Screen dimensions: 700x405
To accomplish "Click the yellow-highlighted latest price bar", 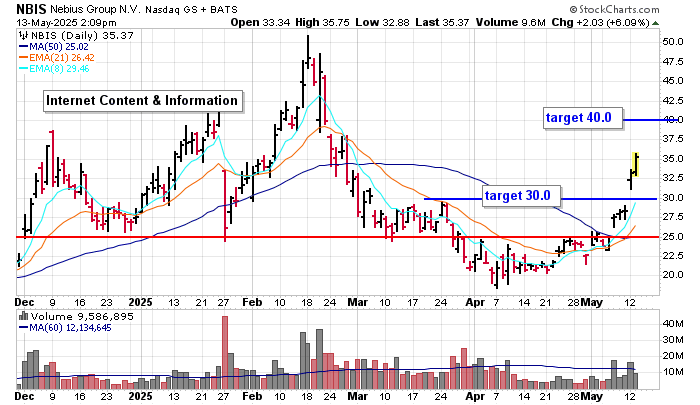I will [636, 165].
